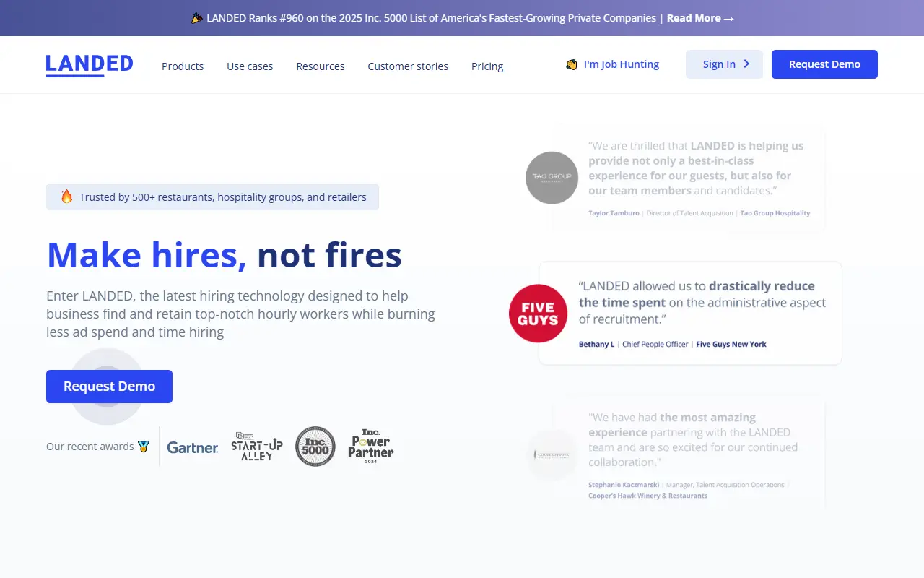
Task: Click the 'Make hires, not fires' headline
Action: [x=225, y=255]
